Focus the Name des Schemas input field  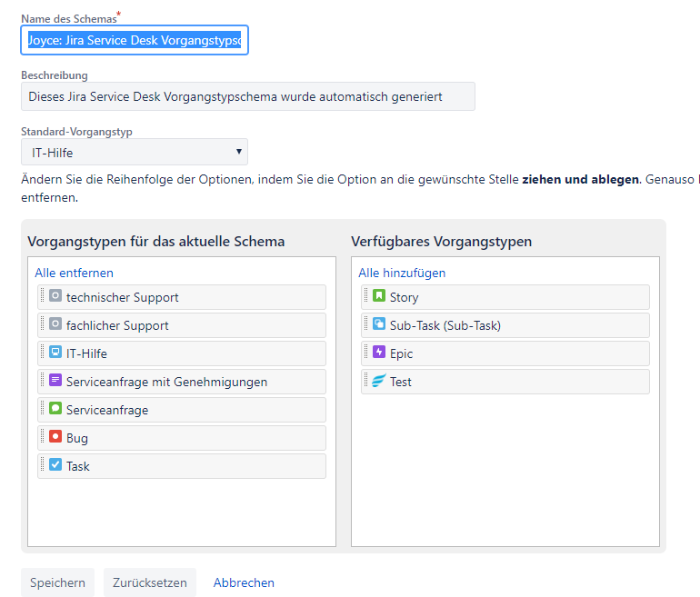click(135, 40)
